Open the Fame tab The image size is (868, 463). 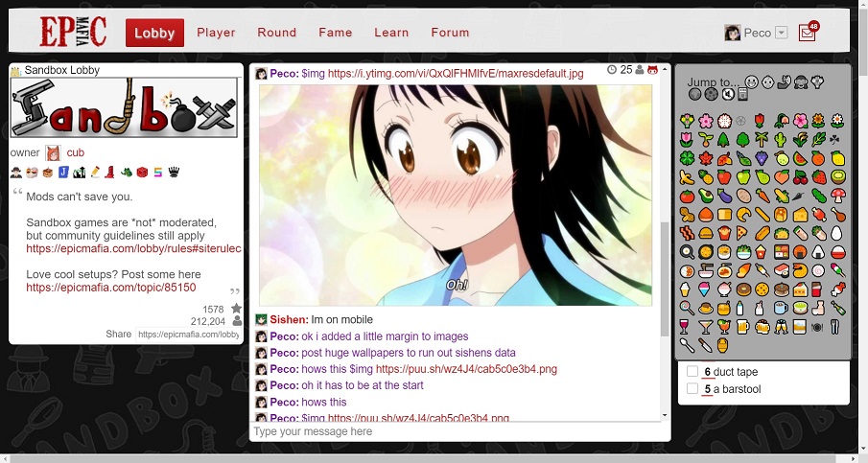click(335, 33)
